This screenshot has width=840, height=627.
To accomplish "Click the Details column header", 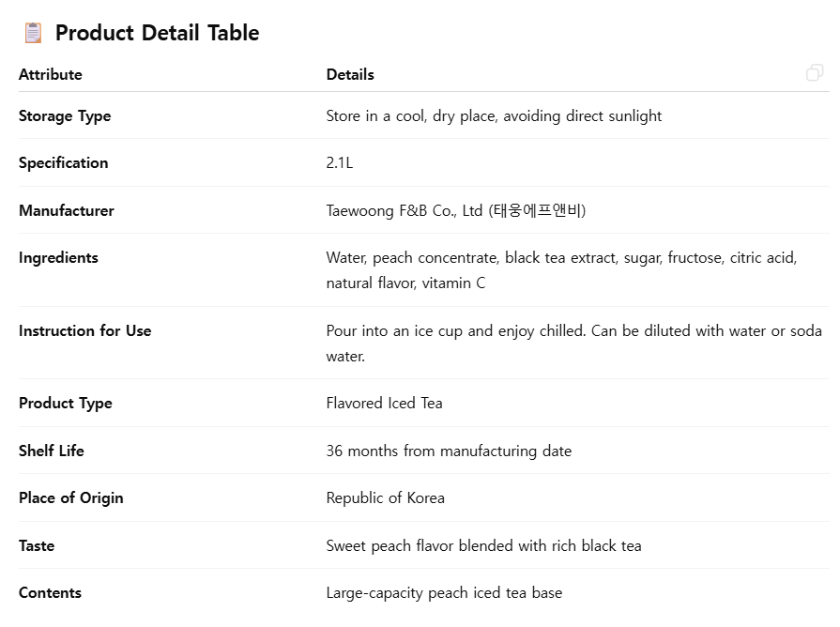I will [350, 74].
